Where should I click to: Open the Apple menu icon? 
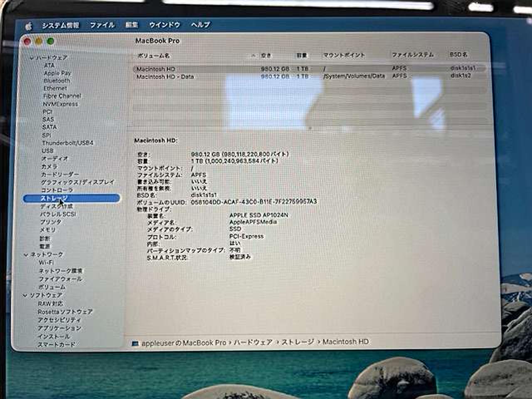(x=28, y=26)
